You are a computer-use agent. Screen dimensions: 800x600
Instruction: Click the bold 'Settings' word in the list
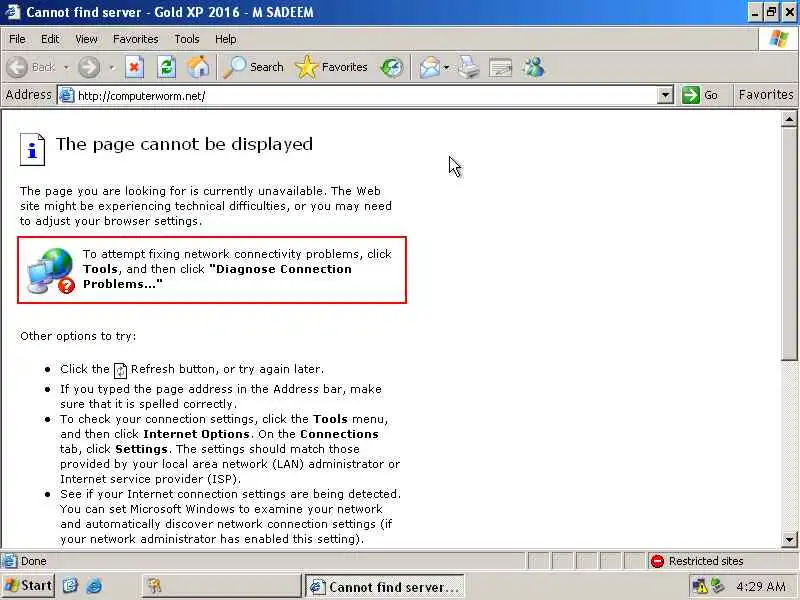141,449
